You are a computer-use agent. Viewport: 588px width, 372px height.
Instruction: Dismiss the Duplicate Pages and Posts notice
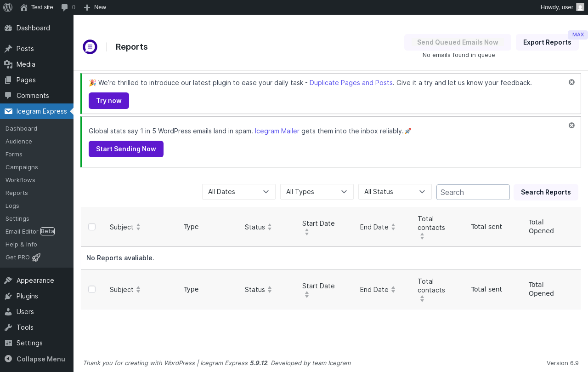571,82
